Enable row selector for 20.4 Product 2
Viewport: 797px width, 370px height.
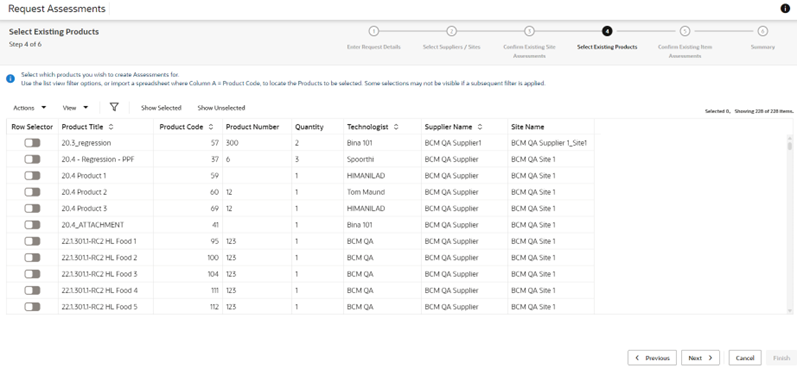[x=32, y=192]
